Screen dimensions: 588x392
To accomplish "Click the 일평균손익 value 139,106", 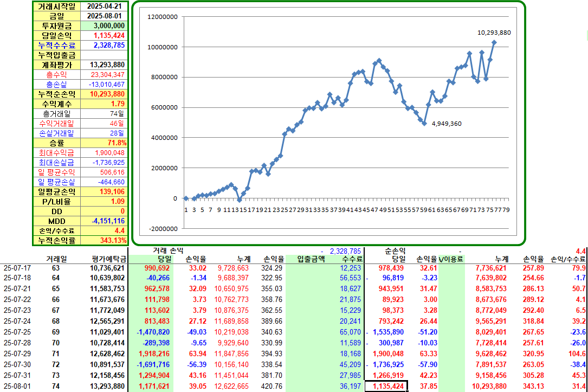I will tap(104, 192).
